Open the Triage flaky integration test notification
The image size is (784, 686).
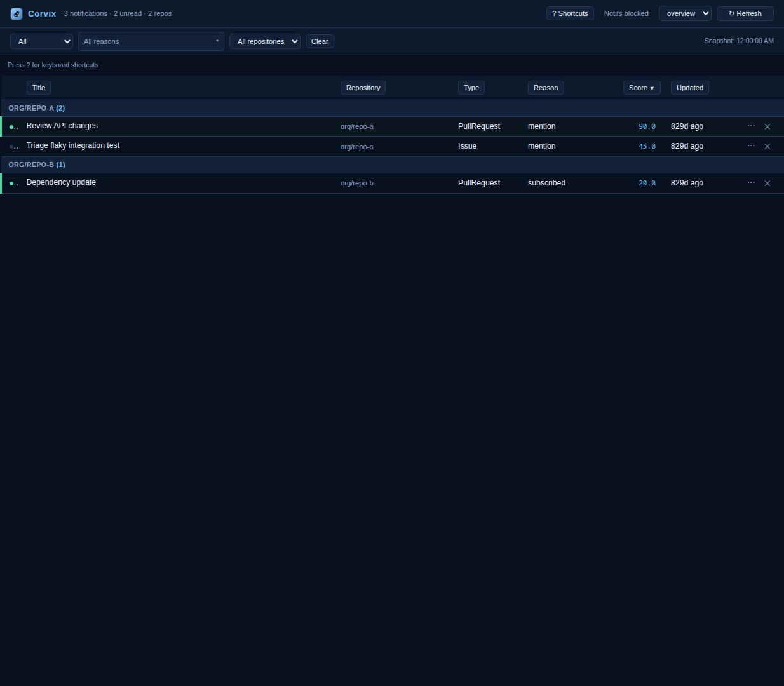[73, 145]
